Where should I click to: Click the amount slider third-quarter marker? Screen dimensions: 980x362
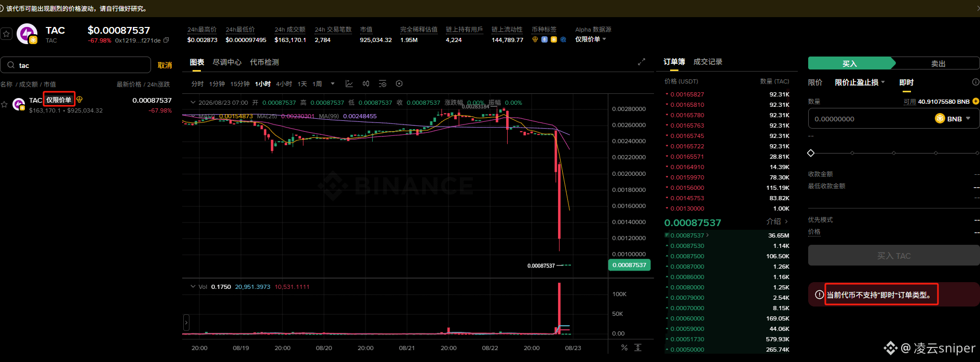pyautogui.click(x=936, y=153)
